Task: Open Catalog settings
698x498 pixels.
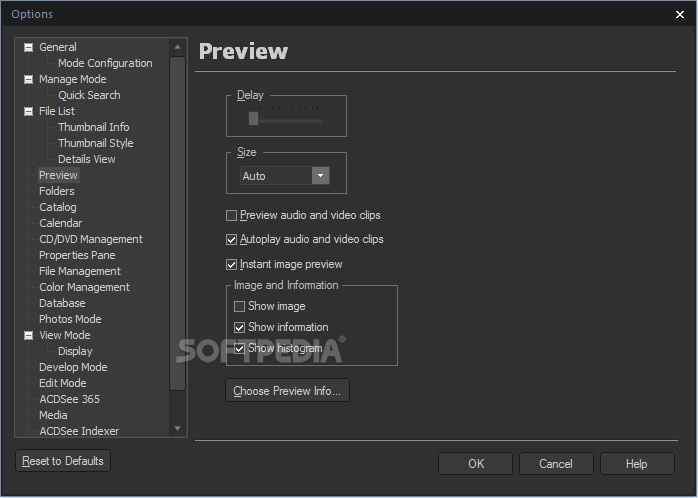Action: pos(58,207)
